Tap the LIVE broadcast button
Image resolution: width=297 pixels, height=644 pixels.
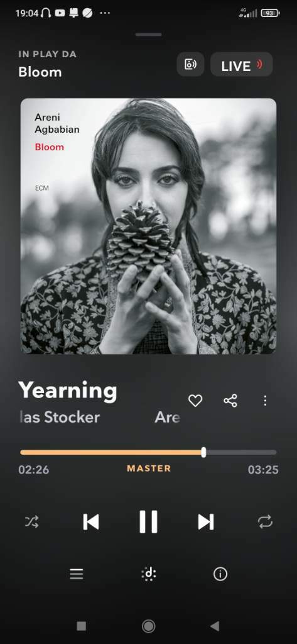(241, 65)
